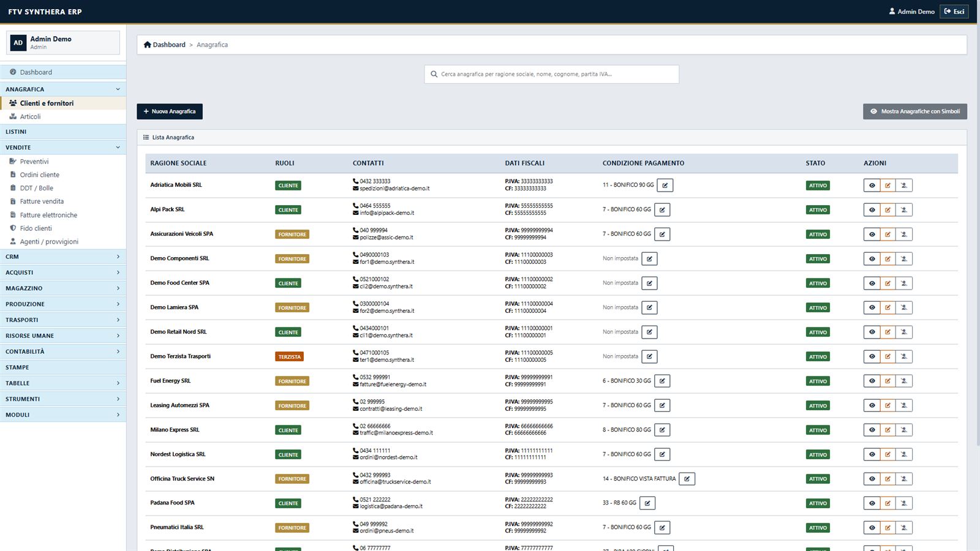Screen dimensions: 980x551
Task: Open the STAMPE sidebar section
Action: [63, 367]
